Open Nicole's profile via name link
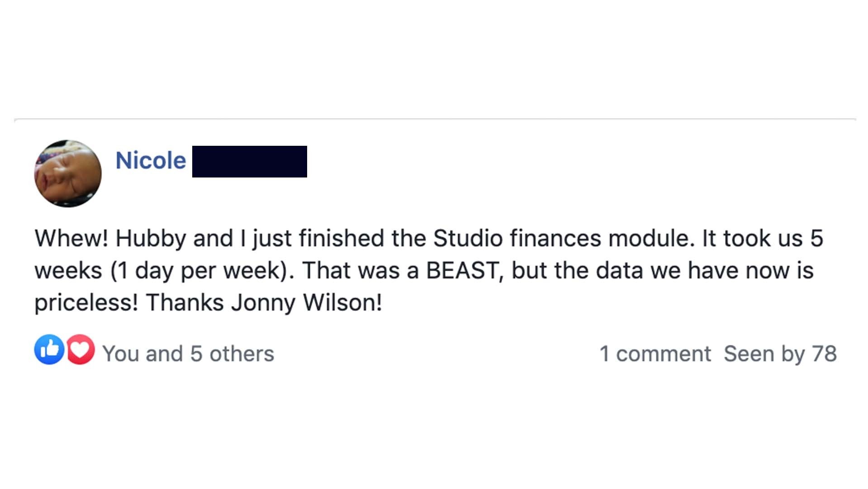Image resolution: width=868 pixels, height=489 pixels. click(x=151, y=161)
